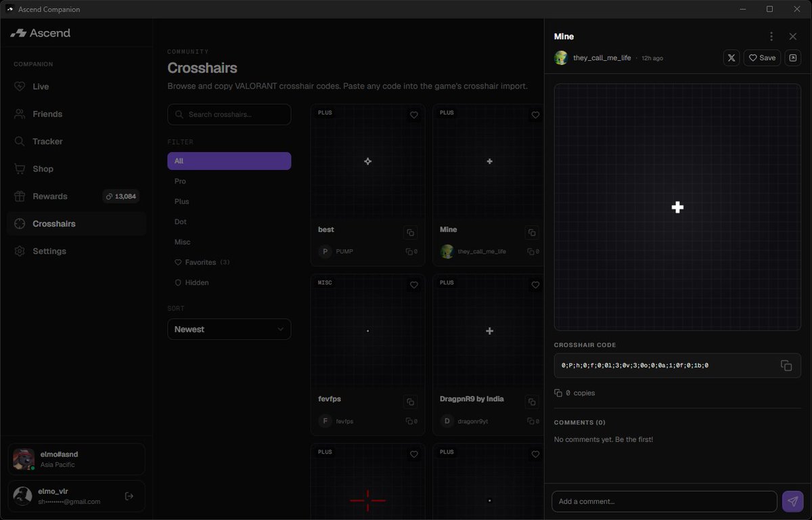The height and width of the screenshot is (520, 812).
Task: Filter crosshairs by Plus
Action: (229, 202)
